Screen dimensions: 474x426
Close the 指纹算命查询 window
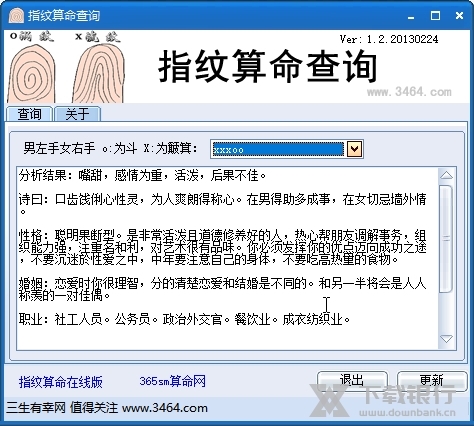pos(459,16)
